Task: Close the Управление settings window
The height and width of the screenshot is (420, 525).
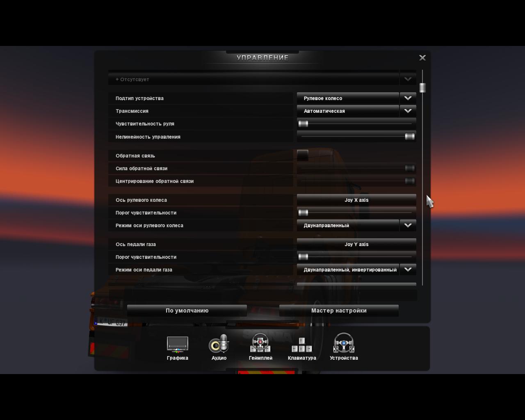Action: [x=422, y=58]
